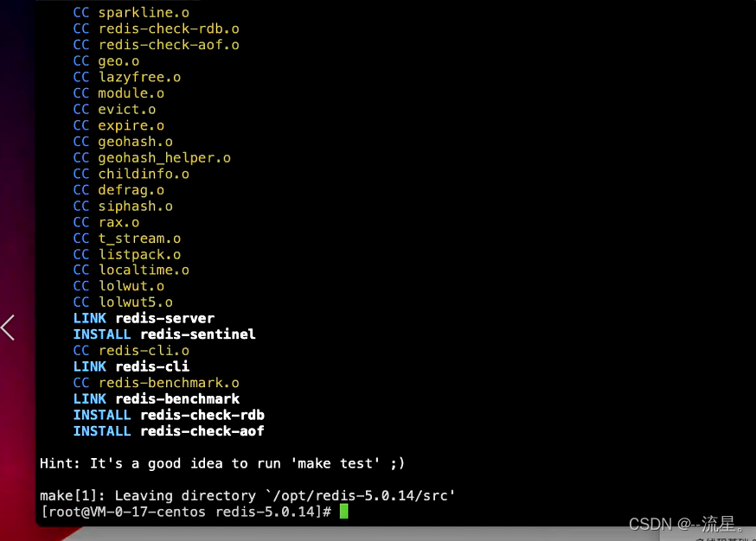Viewport: 756px width, 541px height.
Task: Click the previous image arrow on left edge
Action: (x=8, y=328)
